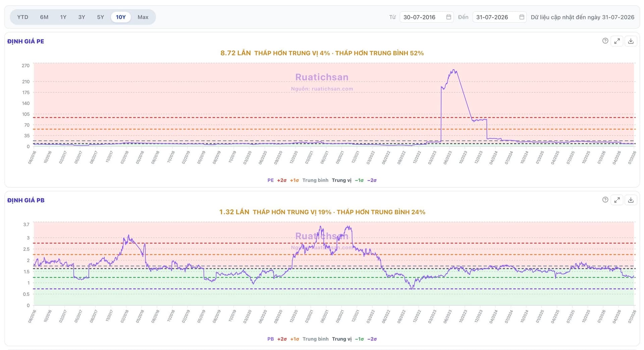Click the "Từ" label before the start date
This screenshot has height=350, width=644.
[392, 17]
